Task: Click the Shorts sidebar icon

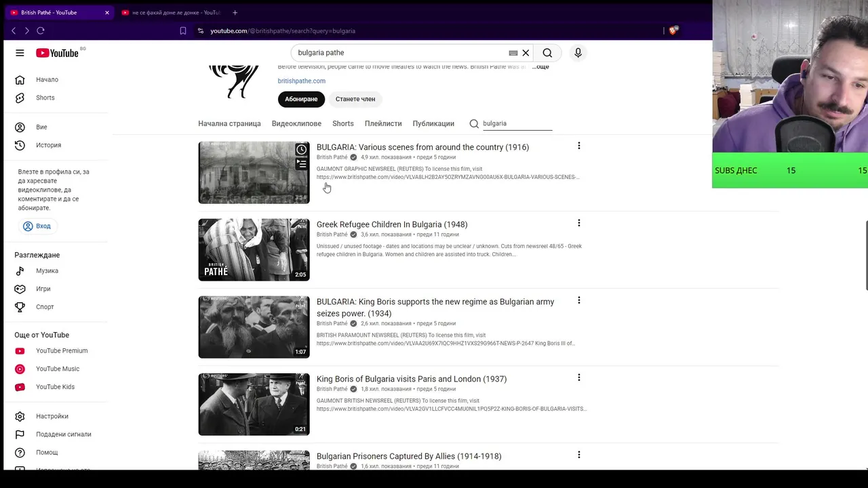Action: (20, 98)
